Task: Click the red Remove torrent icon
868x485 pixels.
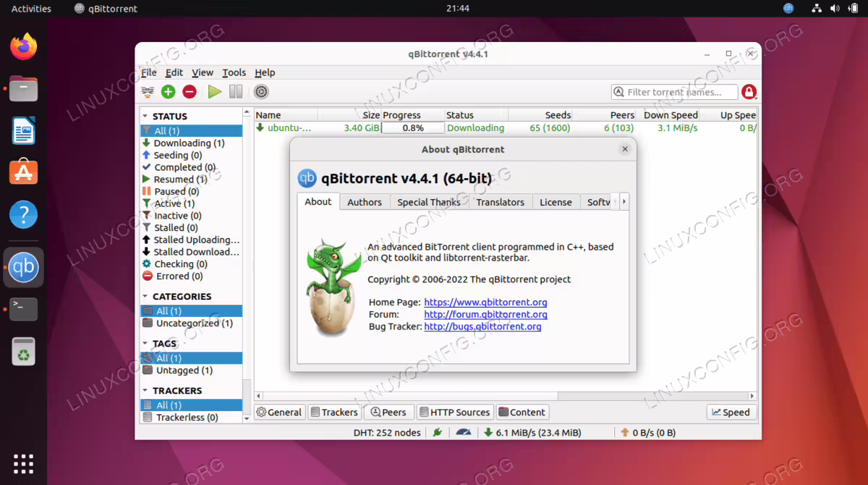Action: point(190,92)
